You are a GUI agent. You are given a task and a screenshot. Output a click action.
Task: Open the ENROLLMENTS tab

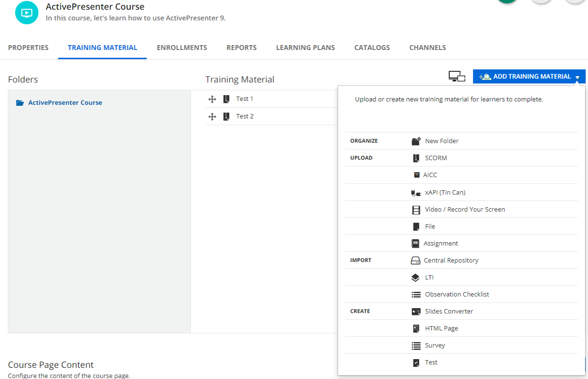(x=182, y=48)
